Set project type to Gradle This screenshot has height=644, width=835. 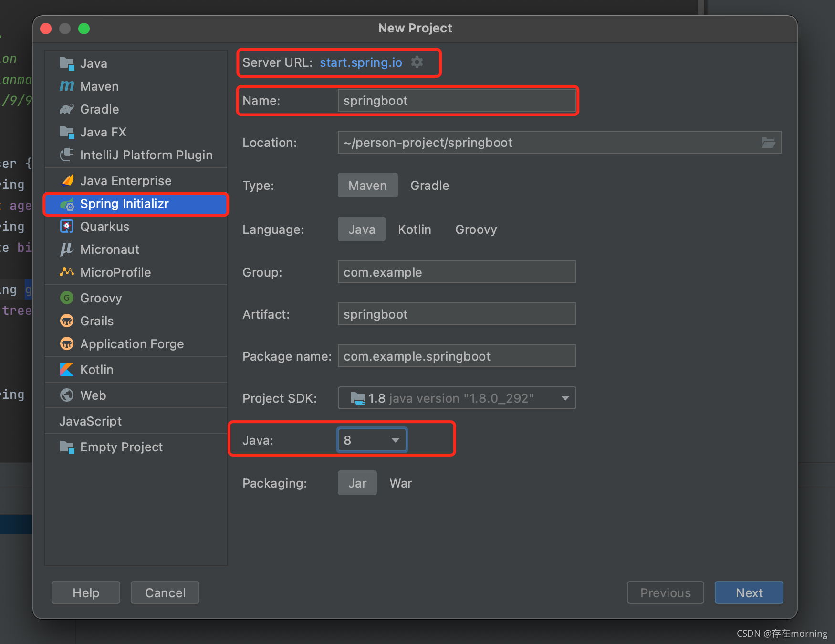coord(429,186)
